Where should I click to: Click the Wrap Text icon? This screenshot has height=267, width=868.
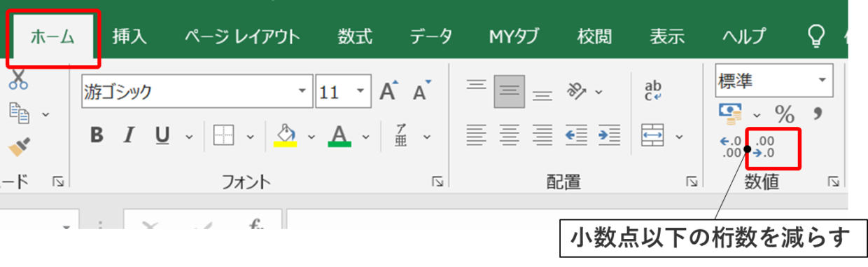click(652, 90)
